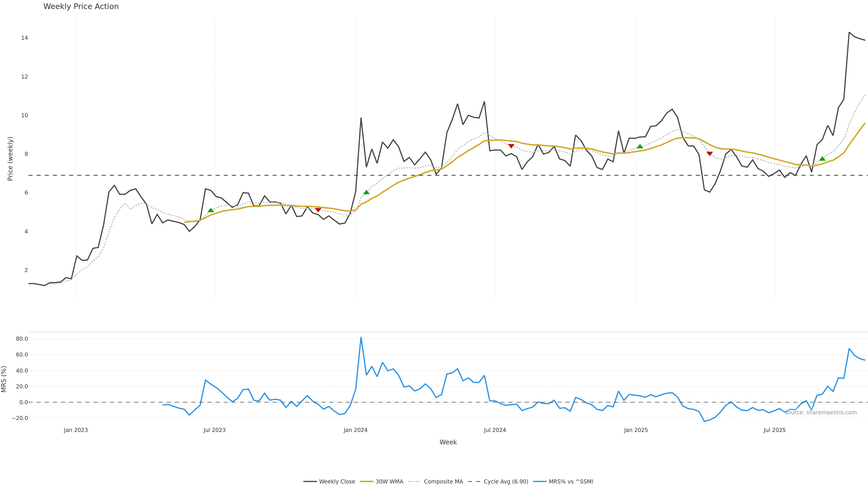Select the green up-triangle just after January 2024

[366, 192]
